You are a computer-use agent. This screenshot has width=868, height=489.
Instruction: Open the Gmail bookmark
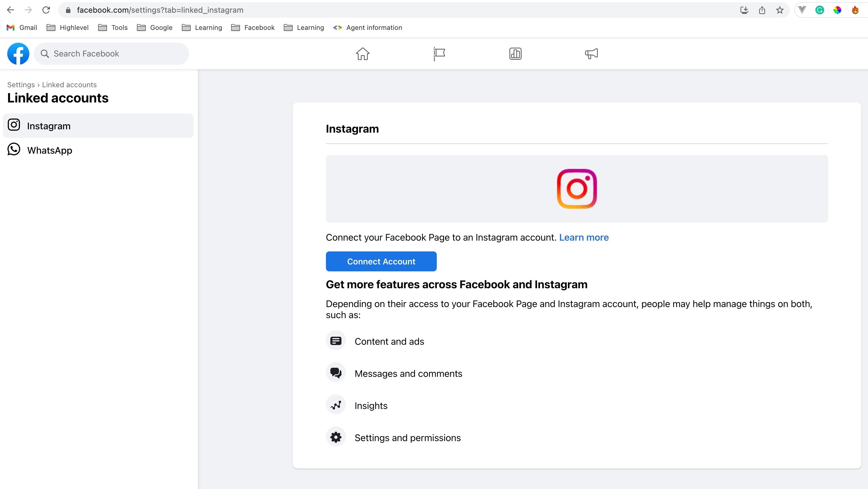pos(22,28)
